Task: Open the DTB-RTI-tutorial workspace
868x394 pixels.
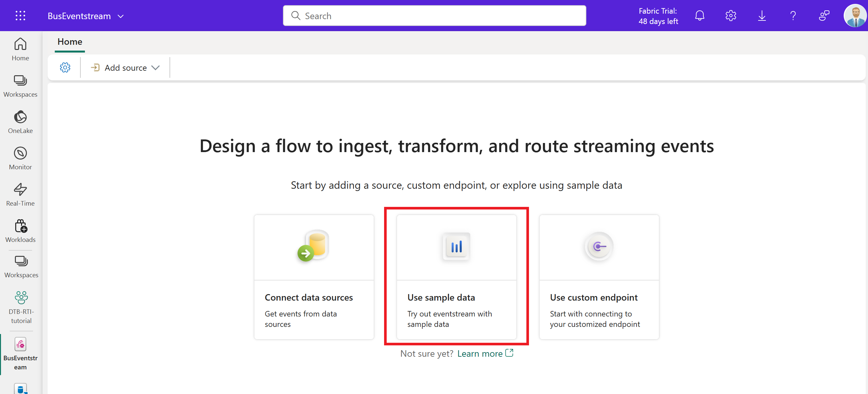Action: 21,307
